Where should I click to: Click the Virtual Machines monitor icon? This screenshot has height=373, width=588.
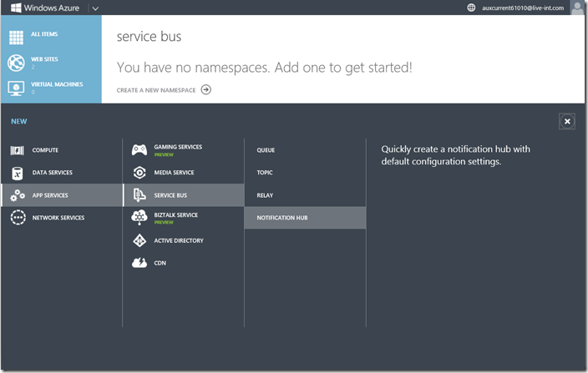pos(16,88)
